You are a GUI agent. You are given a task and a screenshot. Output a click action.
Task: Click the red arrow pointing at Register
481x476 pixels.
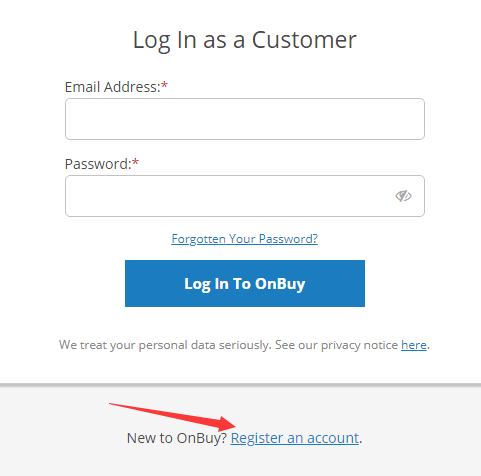173,416
